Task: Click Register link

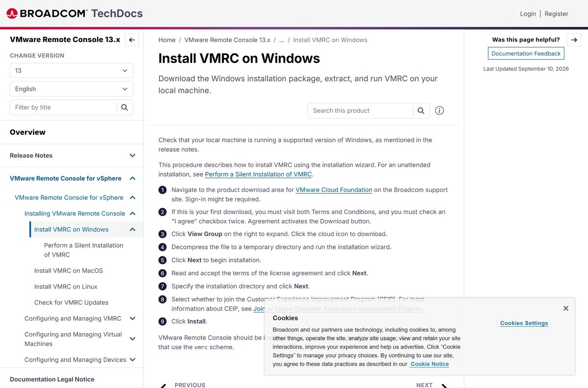Action: 557,14
